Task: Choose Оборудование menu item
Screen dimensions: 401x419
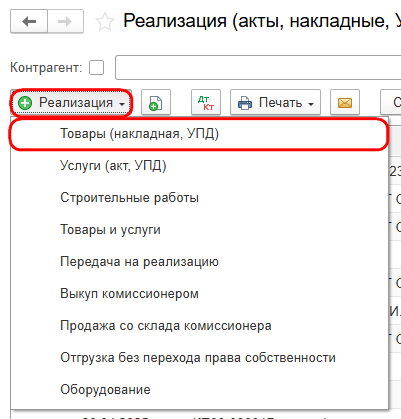Action: 199,390
